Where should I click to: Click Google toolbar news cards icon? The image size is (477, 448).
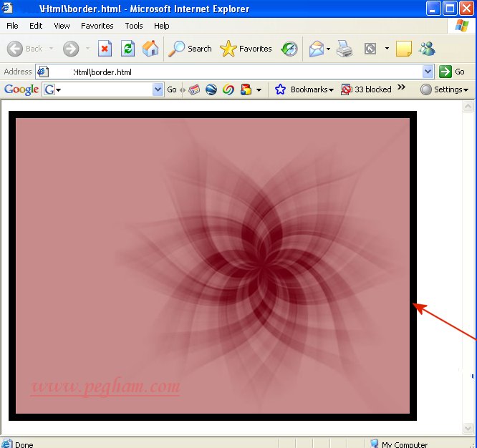click(194, 89)
